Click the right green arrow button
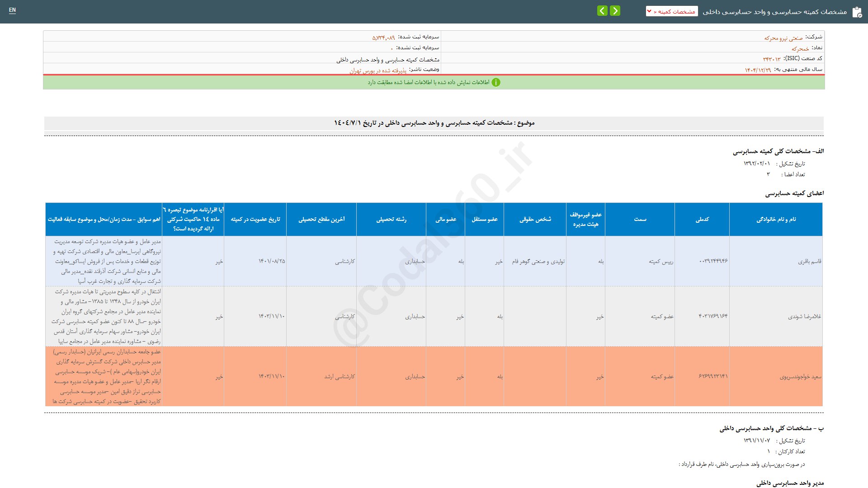 615,11
